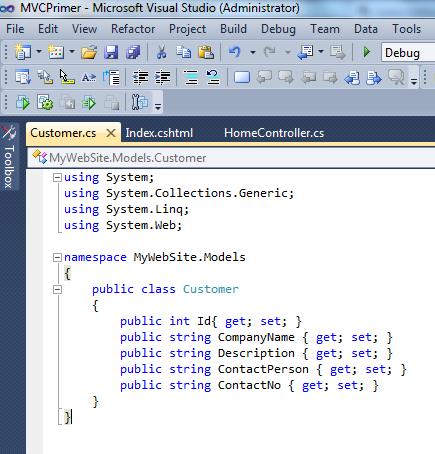
Task: Click the Save All icon
Action: coord(133,52)
